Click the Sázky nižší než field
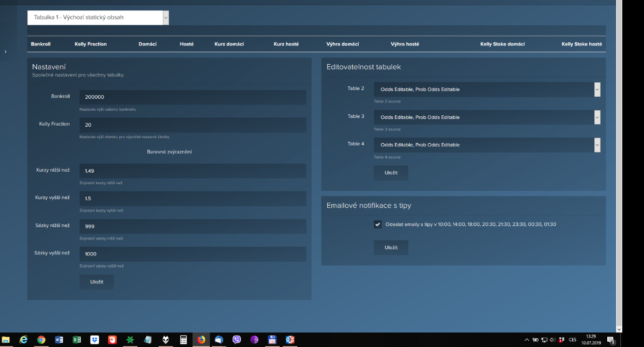This screenshot has width=644, height=347. pos(193,227)
